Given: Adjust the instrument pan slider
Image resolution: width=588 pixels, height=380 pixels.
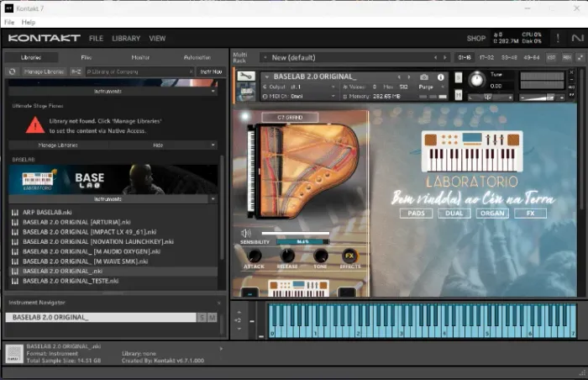Looking at the screenshot, I should coord(490,98).
